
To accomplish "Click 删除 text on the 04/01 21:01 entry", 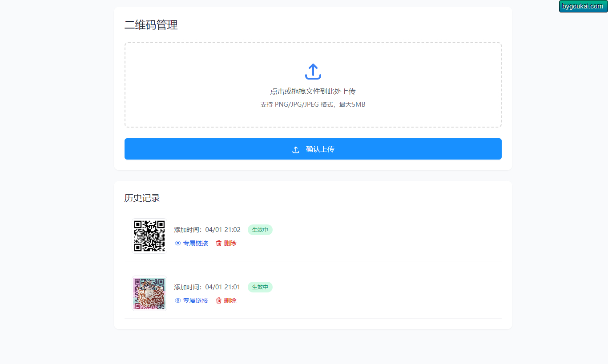I will tap(230, 300).
